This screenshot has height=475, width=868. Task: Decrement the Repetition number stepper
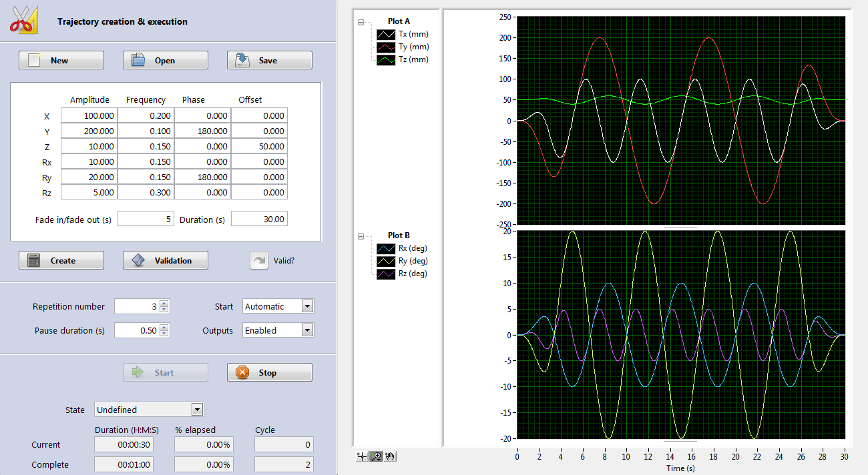pyautogui.click(x=165, y=310)
